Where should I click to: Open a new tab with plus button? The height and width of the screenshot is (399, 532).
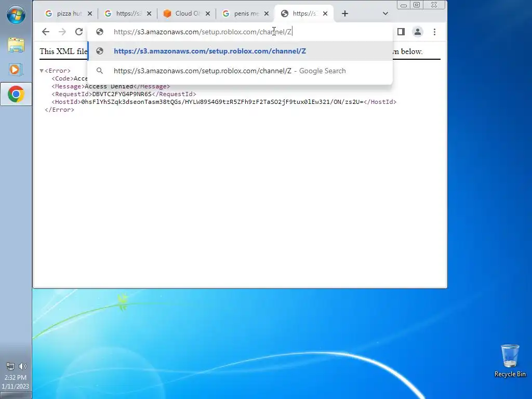point(345,14)
